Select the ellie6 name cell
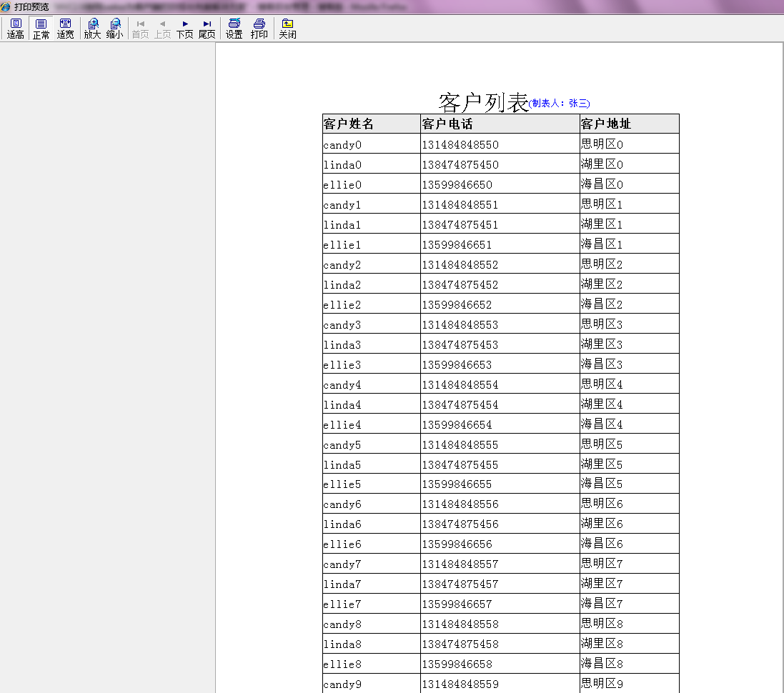The width and height of the screenshot is (784, 693). click(x=371, y=544)
